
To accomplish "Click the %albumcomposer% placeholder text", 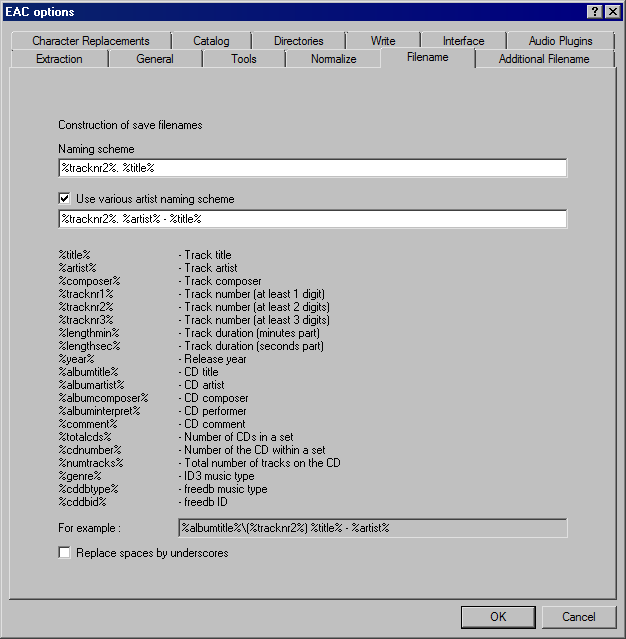I will [104, 398].
